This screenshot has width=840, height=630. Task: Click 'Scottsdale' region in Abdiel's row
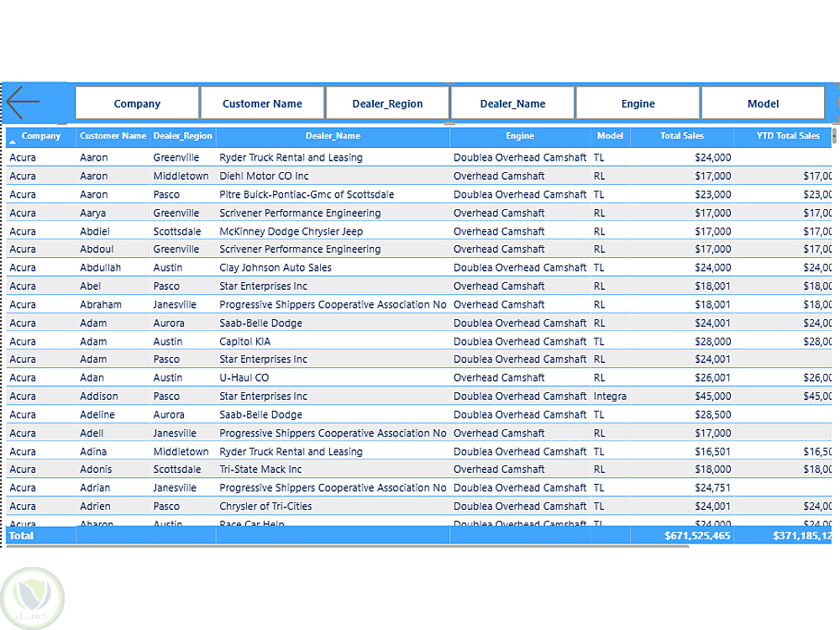(176, 232)
